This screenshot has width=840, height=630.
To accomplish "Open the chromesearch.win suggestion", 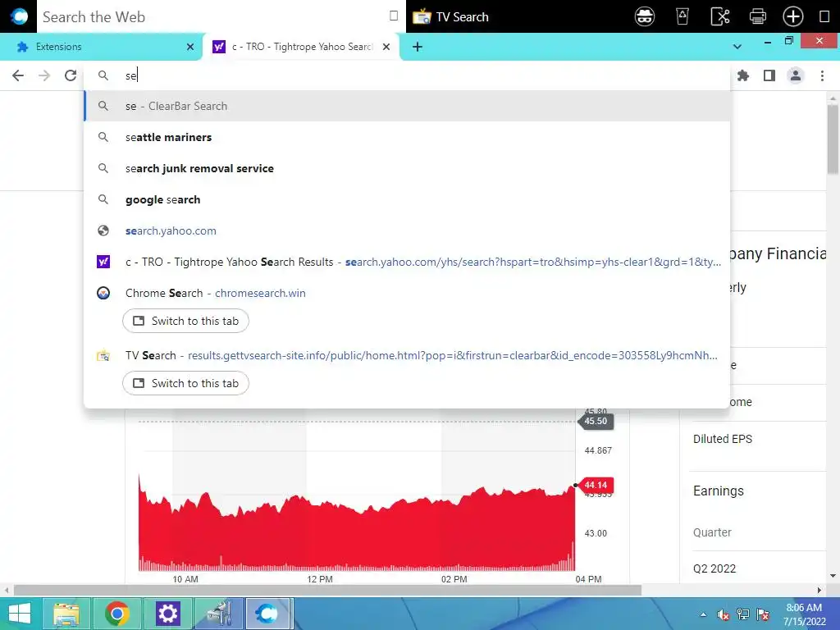I will coord(407,293).
